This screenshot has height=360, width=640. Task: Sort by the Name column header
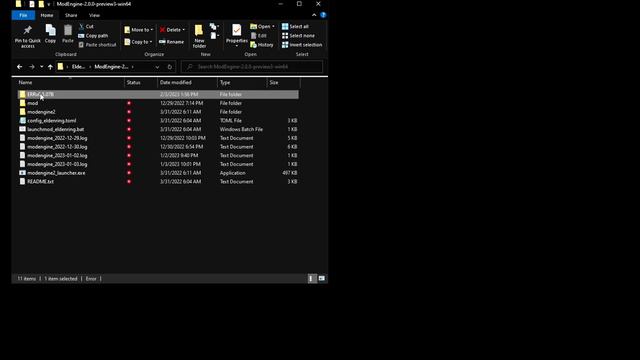70,82
